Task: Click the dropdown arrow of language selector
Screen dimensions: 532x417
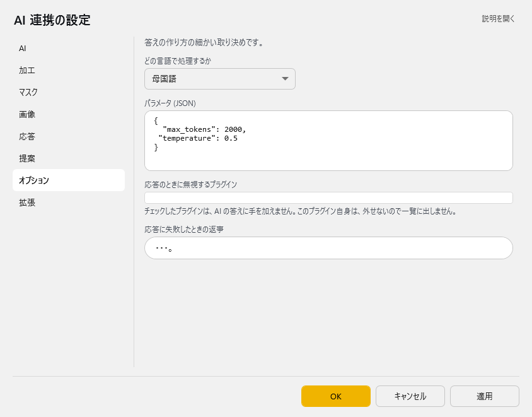Action: (285, 79)
